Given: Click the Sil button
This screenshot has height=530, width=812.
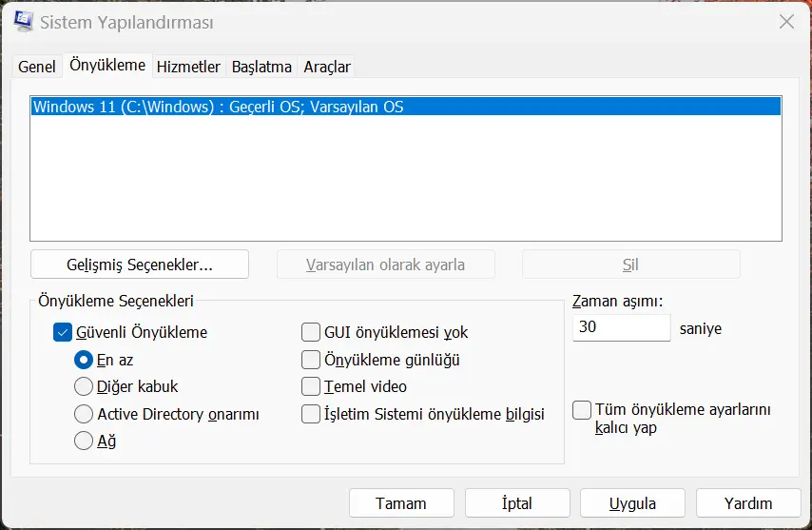Looking at the screenshot, I should 630,265.
